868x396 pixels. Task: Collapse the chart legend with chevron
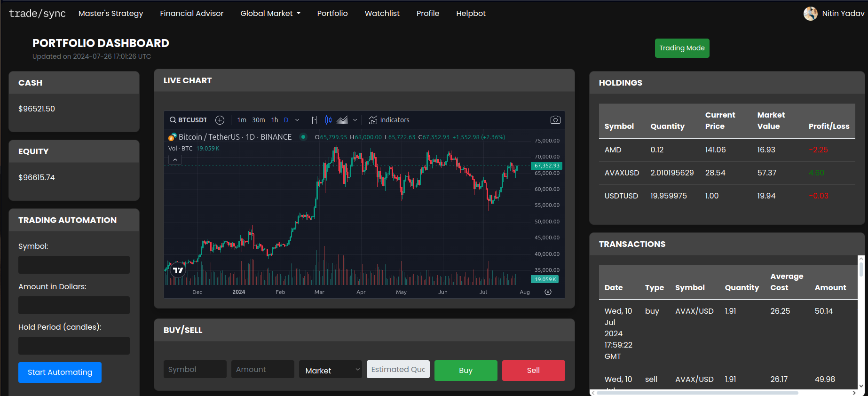pos(175,160)
